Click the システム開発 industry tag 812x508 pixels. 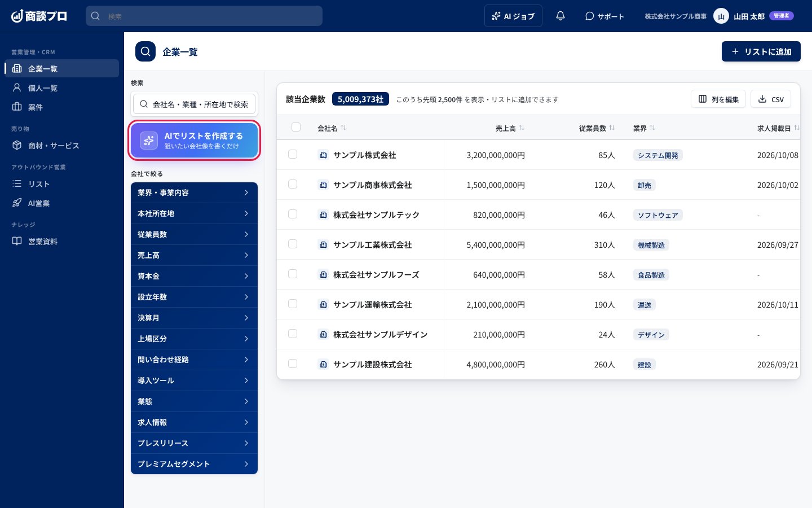point(658,155)
